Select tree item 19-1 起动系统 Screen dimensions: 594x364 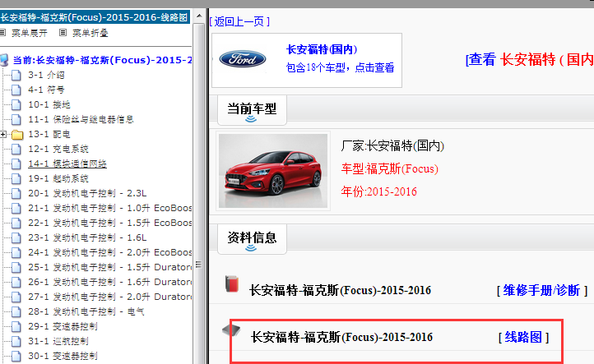[x=58, y=178]
